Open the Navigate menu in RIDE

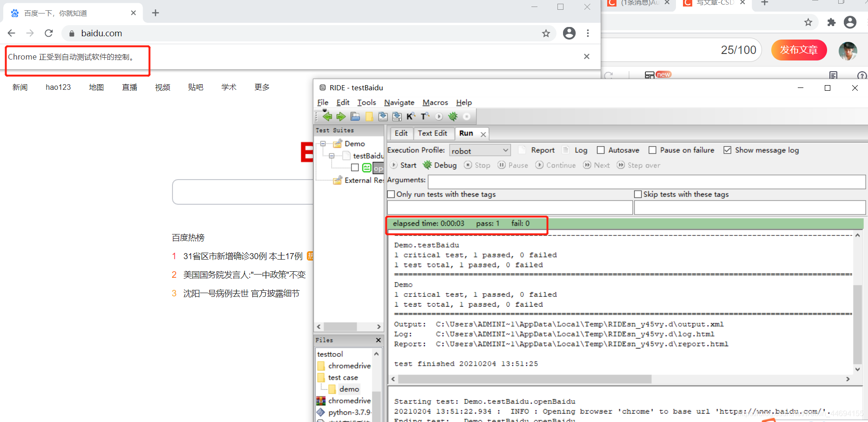399,102
